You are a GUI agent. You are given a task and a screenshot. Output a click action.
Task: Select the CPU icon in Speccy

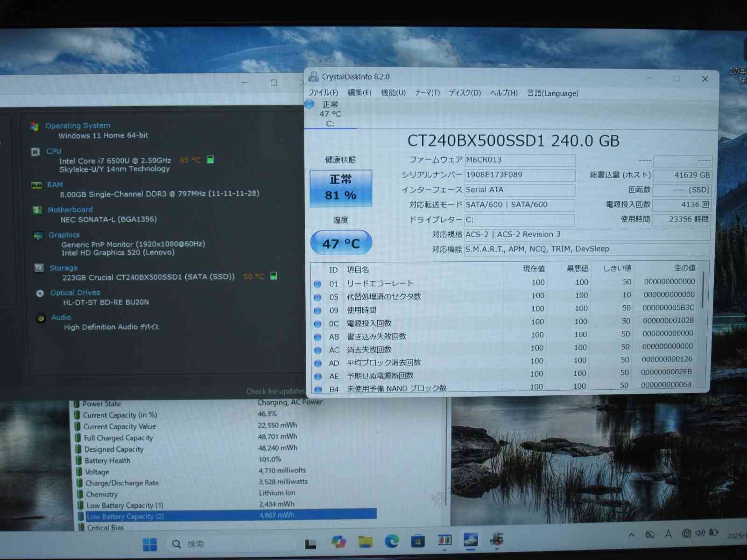[x=35, y=152]
